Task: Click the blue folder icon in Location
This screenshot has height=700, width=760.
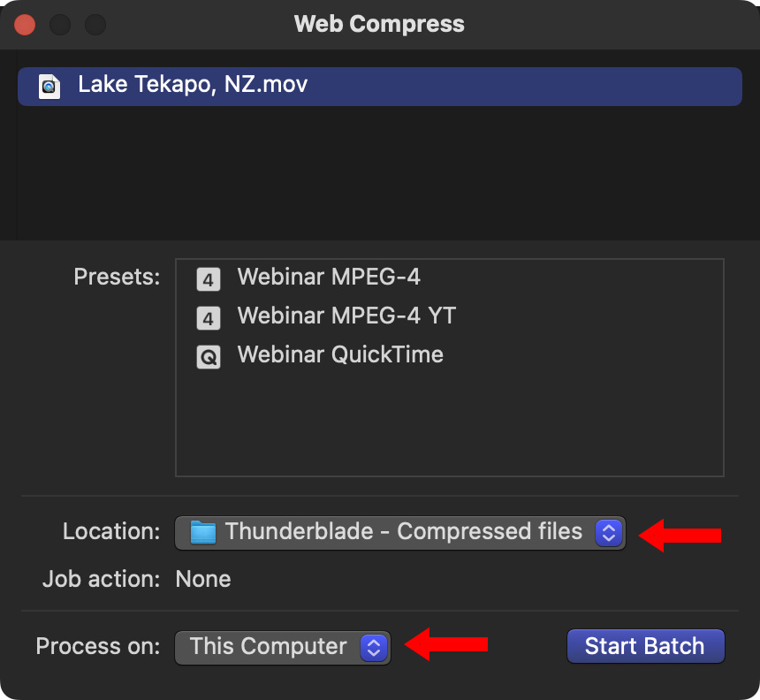Action: (203, 532)
